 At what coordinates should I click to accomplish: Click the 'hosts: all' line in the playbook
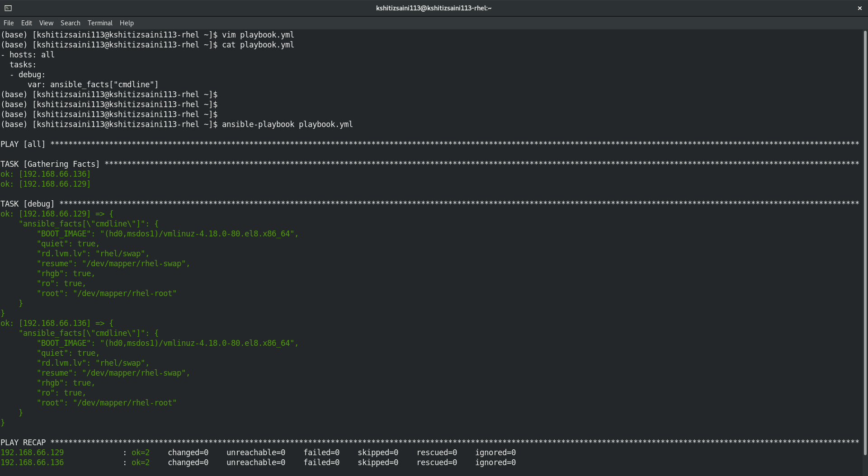click(x=32, y=55)
